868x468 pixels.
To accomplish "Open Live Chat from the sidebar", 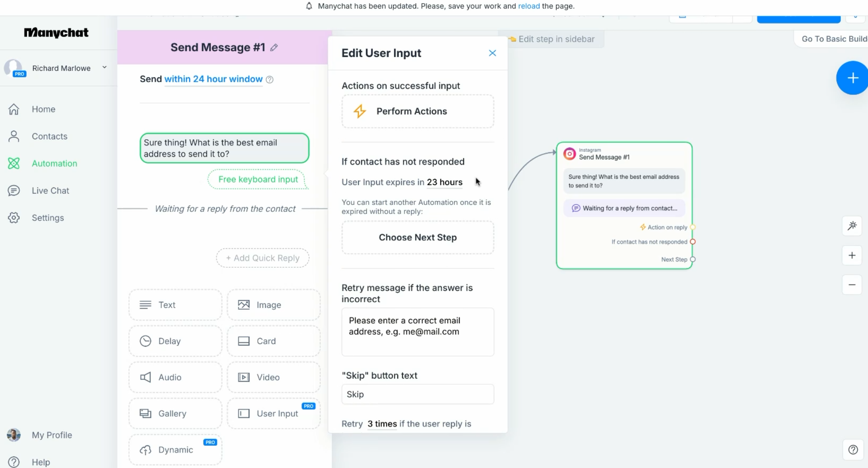I will [50, 190].
